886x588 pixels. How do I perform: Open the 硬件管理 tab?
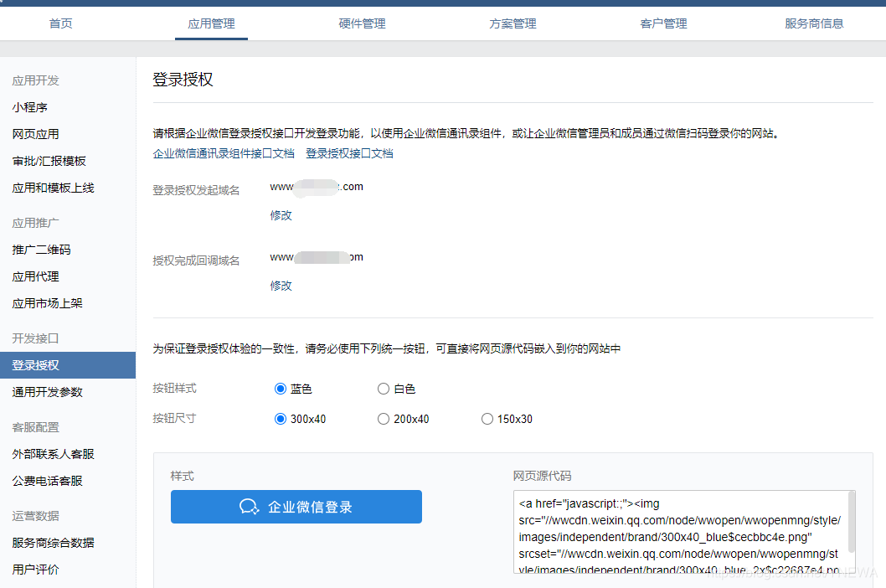pyautogui.click(x=363, y=23)
